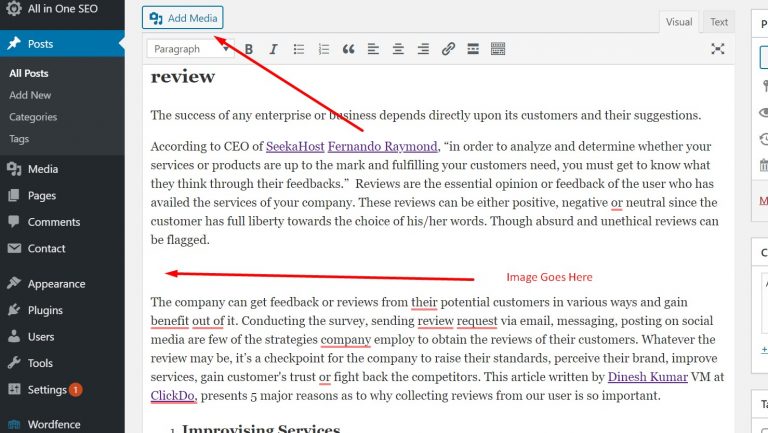Screen dimensions: 768x433
Task: Open Categories submenu item
Action: [33, 117]
